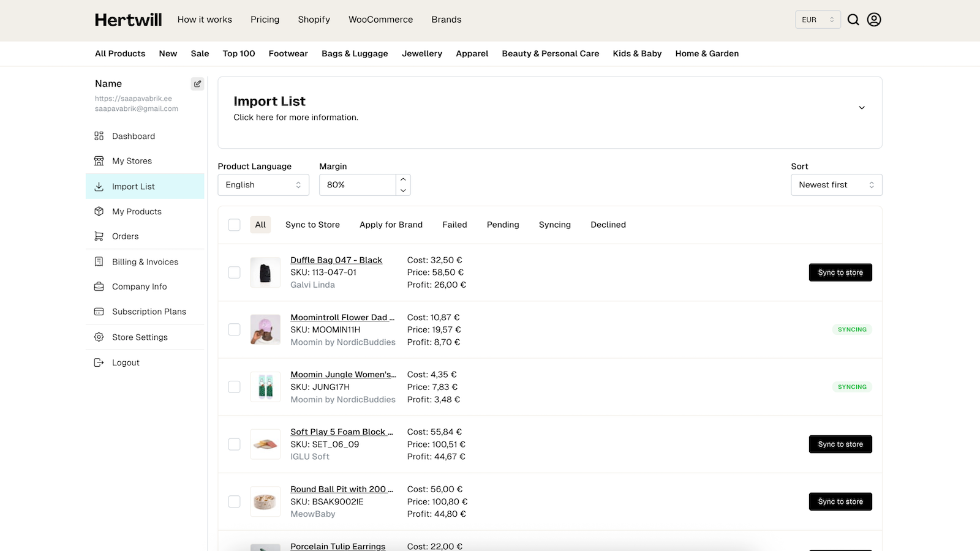Open the user account icon

pyautogui.click(x=874, y=20)
